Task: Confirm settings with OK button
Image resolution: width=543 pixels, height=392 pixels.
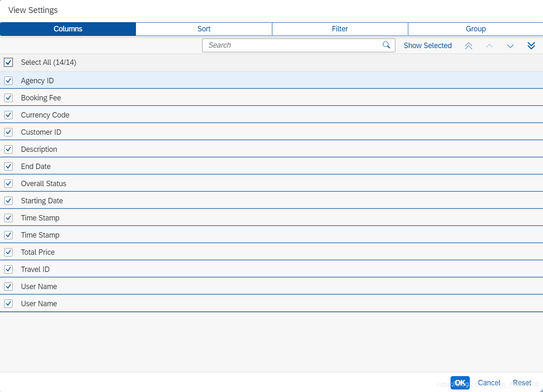Action: 460,383
